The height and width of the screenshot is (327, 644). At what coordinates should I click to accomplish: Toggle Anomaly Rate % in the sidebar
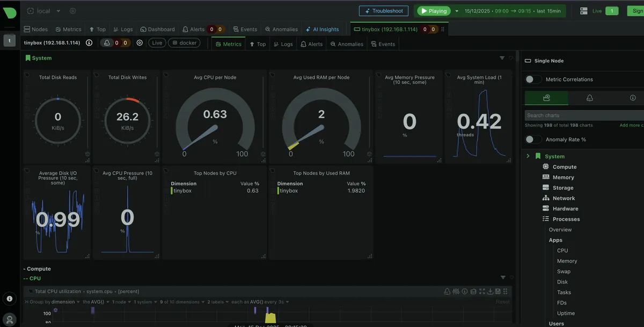[533, 139]
